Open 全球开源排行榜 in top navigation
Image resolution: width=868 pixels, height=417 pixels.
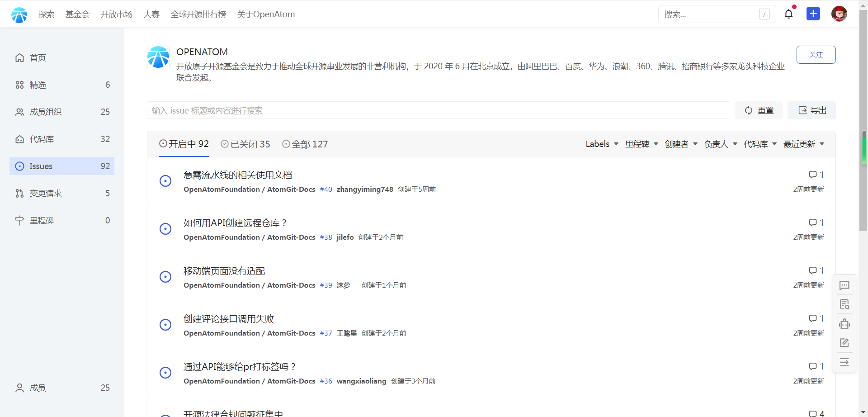click(198, 14)
